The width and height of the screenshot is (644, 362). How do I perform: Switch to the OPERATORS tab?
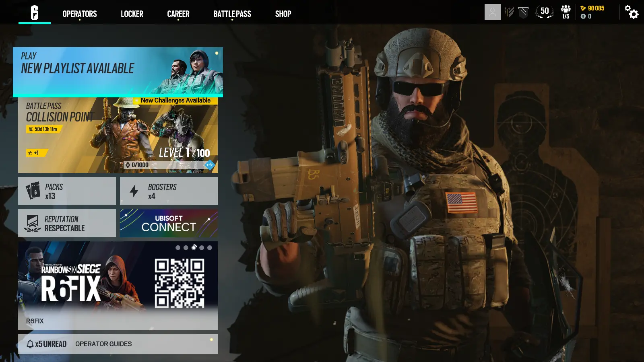79,14
